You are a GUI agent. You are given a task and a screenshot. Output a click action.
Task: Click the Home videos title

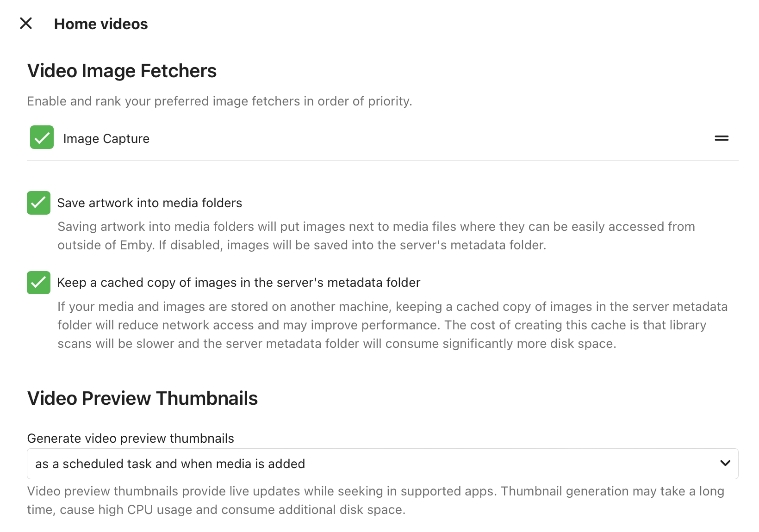pyautogui.click(x=101, y=24)
